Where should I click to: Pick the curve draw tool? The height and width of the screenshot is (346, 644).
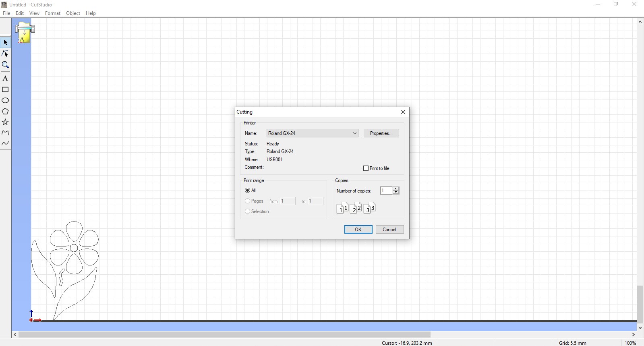(x=5, y=143)
